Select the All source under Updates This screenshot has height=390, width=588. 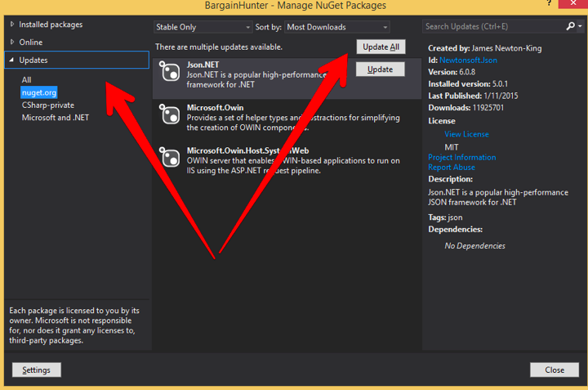coord(26,80)
